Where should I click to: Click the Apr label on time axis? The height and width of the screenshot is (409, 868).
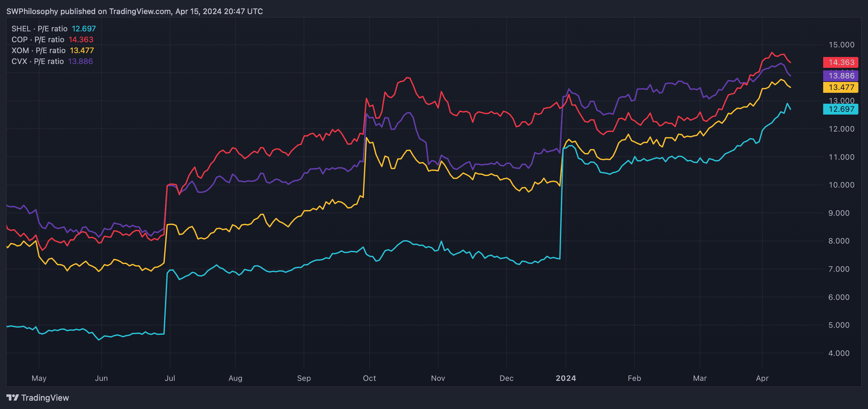762,378
